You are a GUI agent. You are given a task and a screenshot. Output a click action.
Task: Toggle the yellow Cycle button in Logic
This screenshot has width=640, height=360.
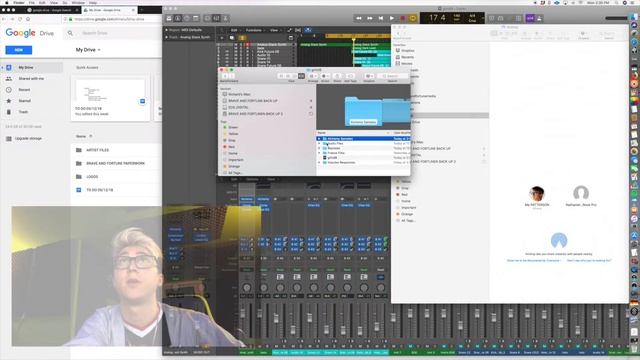(x=413, y=18)
